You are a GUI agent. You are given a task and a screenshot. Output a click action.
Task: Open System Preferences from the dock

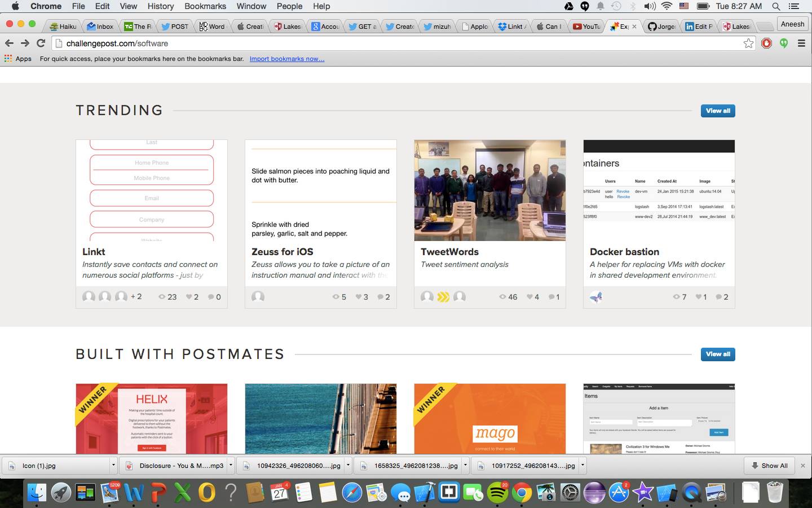pyautogui.click(x=570, y=493)
